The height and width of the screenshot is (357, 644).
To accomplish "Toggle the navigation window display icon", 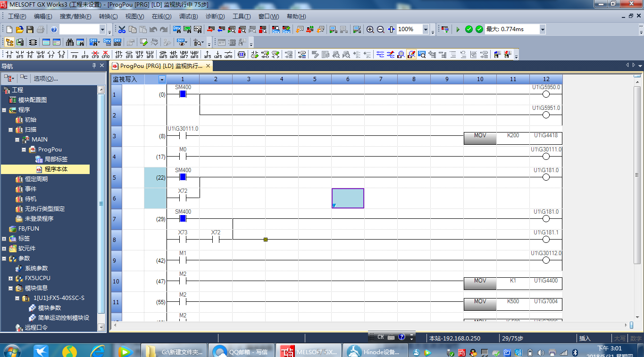I will [x=9, y=42].
